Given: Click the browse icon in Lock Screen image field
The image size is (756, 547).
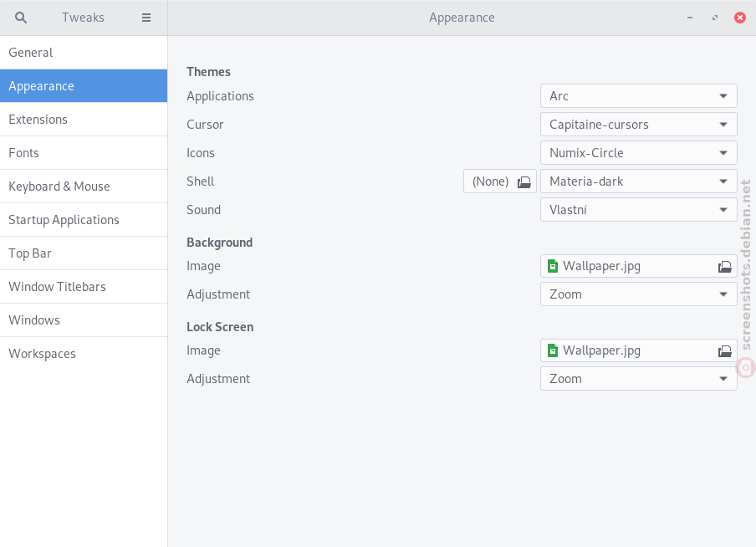Looking at the screenshot, I should [x=725, y=350].
